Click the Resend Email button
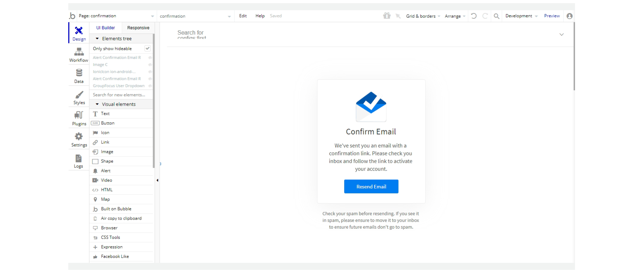 point(371,186)
